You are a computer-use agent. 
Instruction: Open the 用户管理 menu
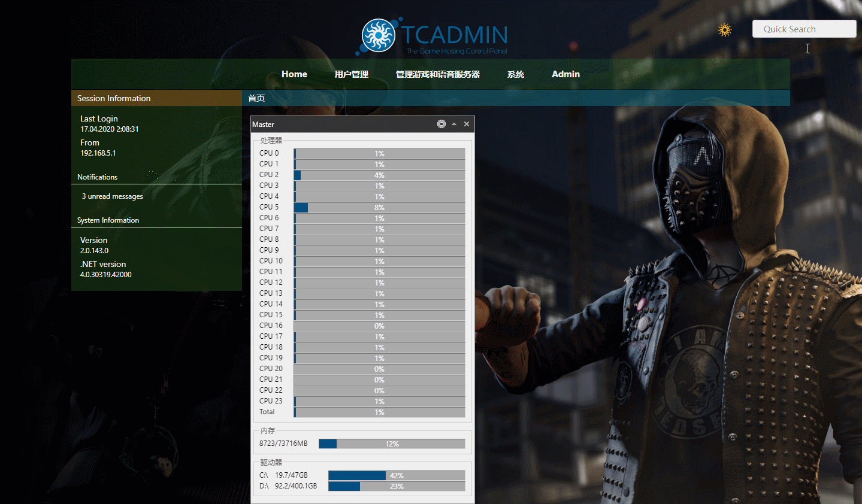(x=352, y=74)
